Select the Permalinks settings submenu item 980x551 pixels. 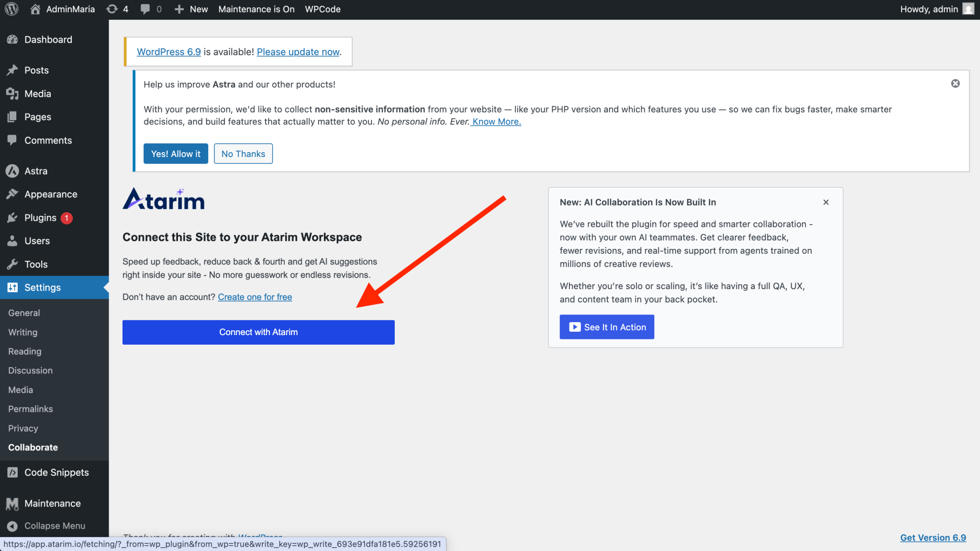(31, 409)
